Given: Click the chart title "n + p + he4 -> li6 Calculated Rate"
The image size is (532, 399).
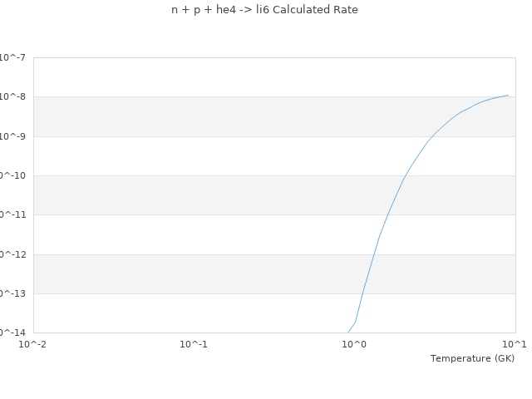Looking at the screenshot, I should (x=265, y=10).
